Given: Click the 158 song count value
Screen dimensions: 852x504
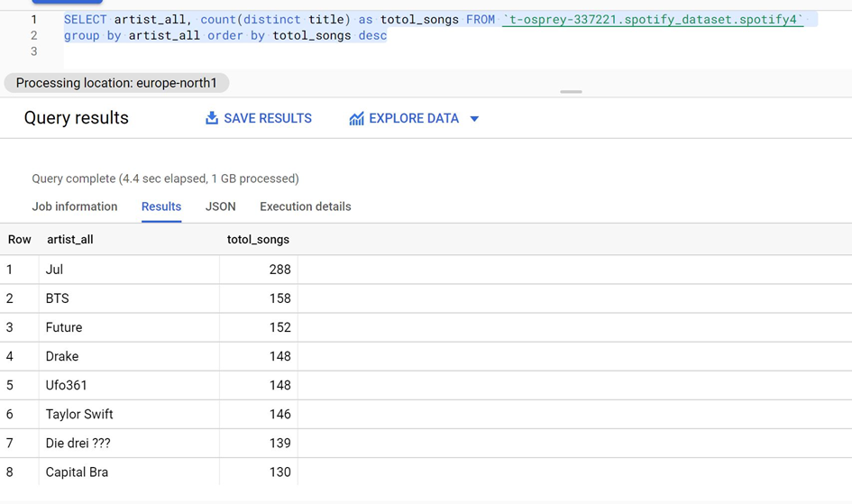Looking at the screenshot, I should click(x=279, y=298).
